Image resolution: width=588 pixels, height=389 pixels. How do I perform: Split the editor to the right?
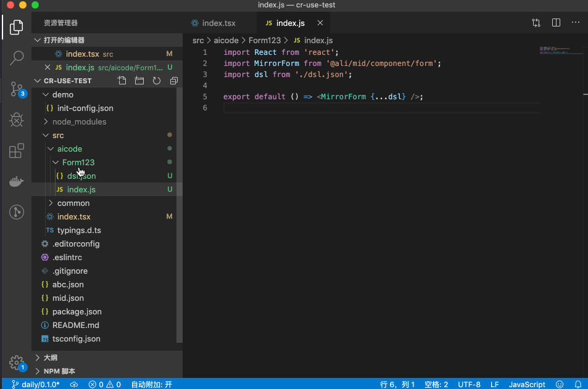pyautogui.click(x=556, y=23)
